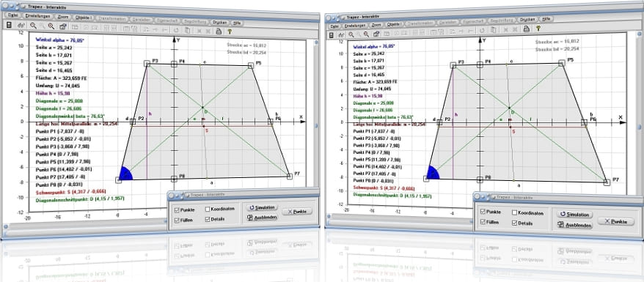Viewport: 644px width, 282px height.
Task: Click the yellow help icon in left window toolbar
Action: click(x=230, y=31)
